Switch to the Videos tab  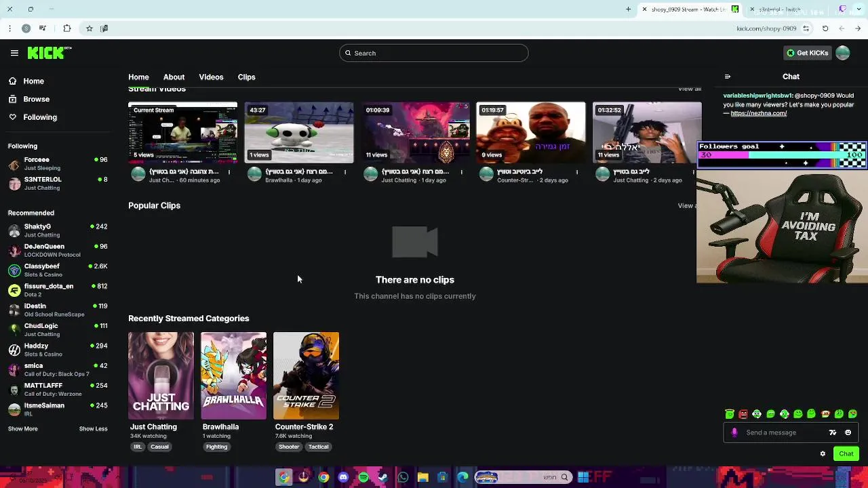tap(211, 77)
